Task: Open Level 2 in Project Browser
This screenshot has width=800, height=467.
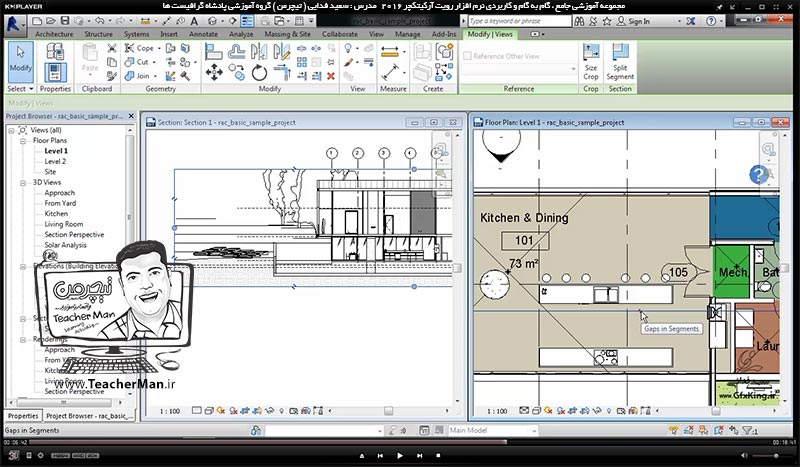Action: click(x=55, y=161)
